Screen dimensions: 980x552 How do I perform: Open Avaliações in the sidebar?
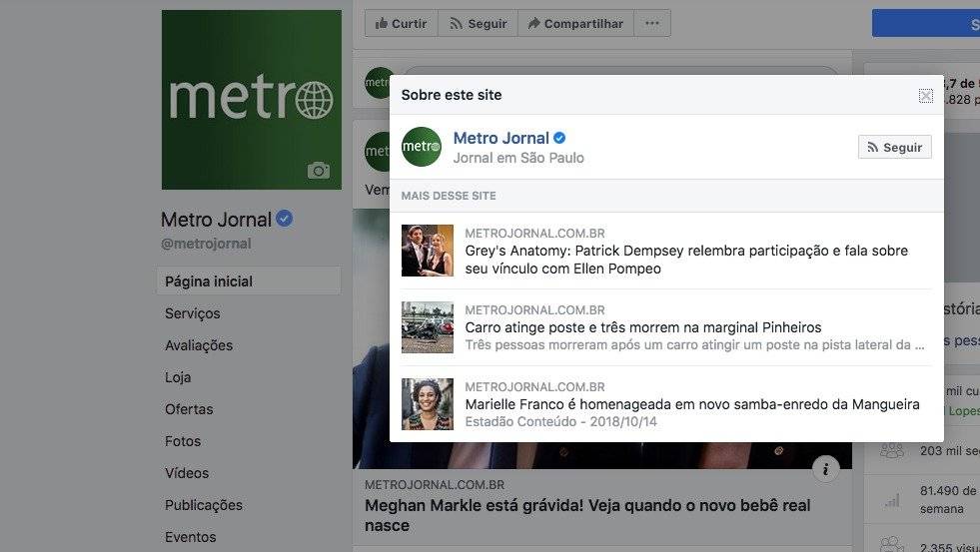[x=199, y=345]
